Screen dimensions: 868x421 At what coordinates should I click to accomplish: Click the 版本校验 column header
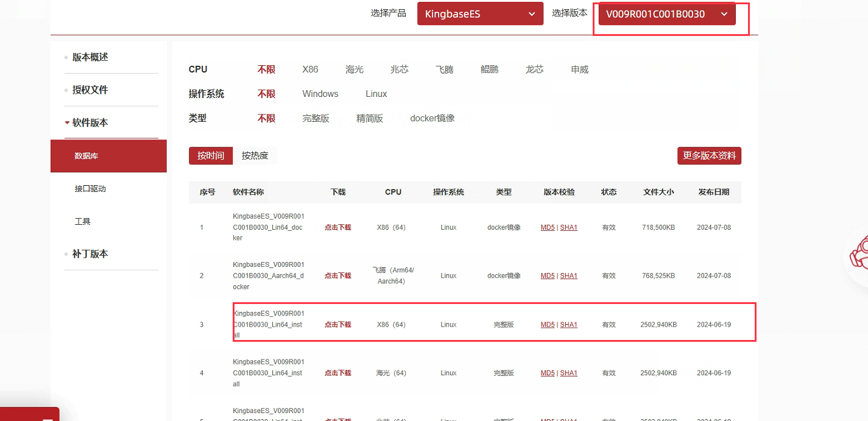click(x=559, y=192)
